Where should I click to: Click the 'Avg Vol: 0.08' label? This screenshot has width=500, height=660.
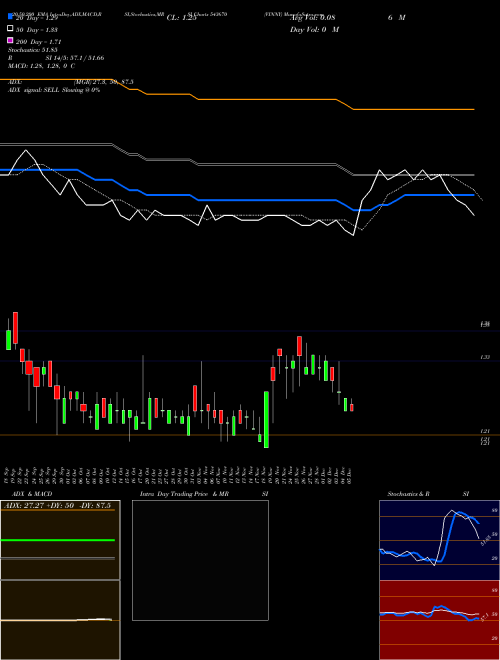(x=312, y=18)
